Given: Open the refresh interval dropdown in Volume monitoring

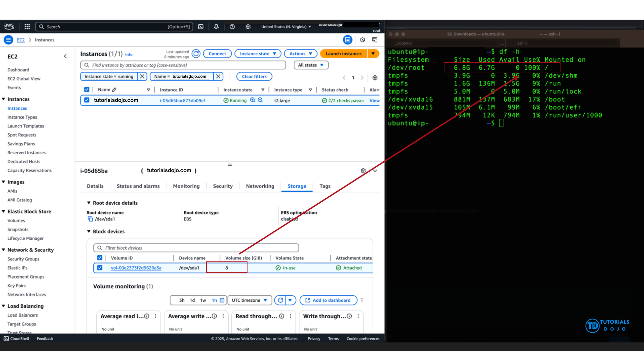Looking at the screenshot, I should [290, 300].
